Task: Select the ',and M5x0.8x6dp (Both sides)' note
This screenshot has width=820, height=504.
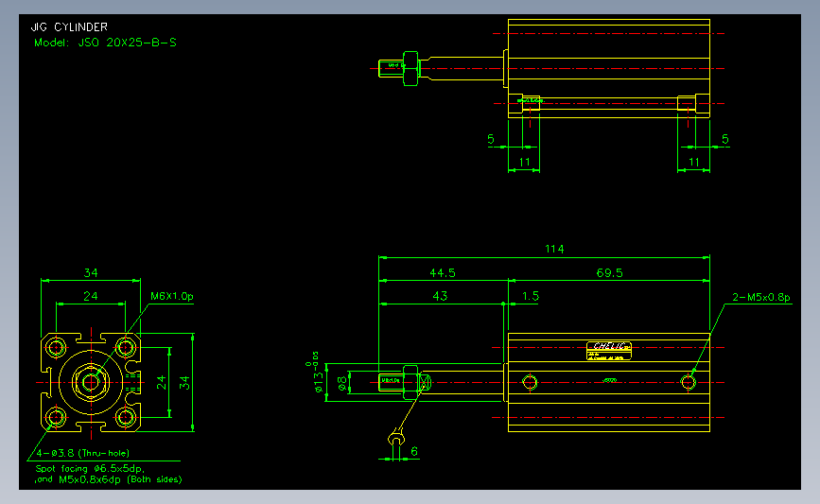Action: tap(108, 479)
